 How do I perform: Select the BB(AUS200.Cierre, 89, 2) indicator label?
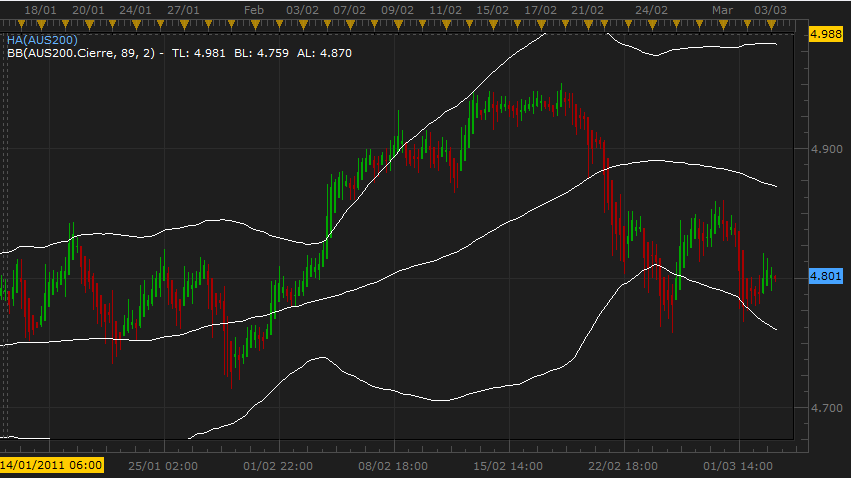(x=81, y=53)
